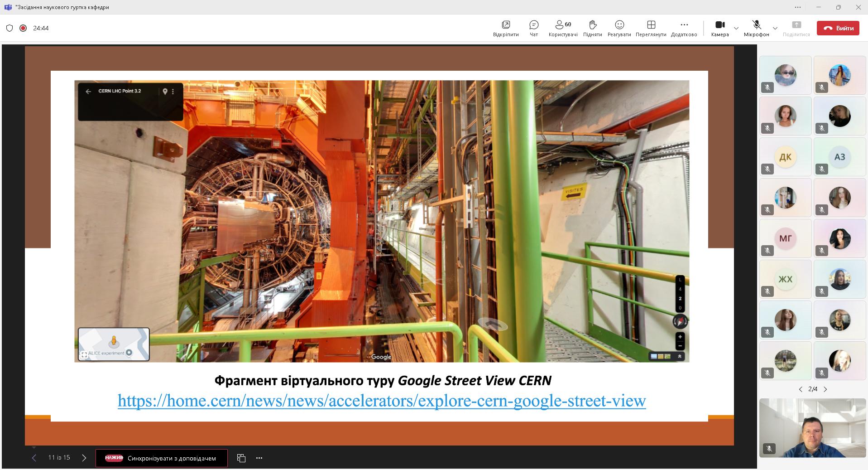
Task: Click the Pegman on the minimap
Action: tap(114, 341)
